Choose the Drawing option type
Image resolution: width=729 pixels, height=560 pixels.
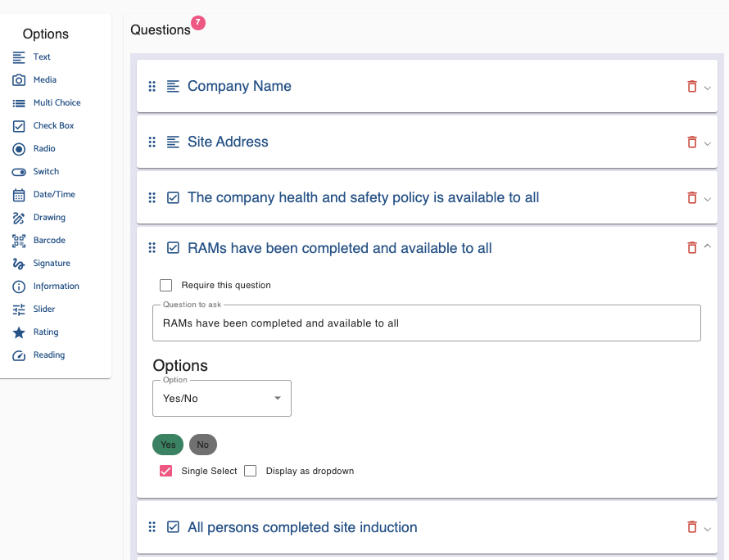click(x=49, y=217)
